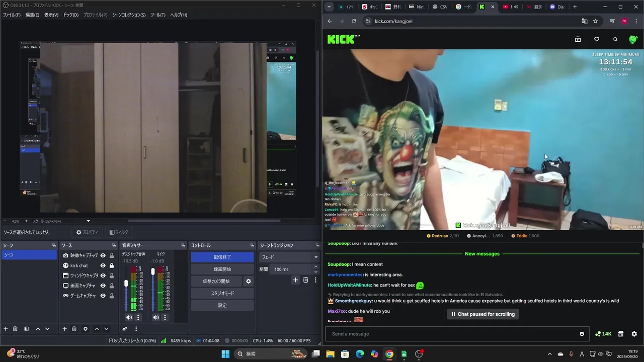Open Kick browse/clips icon in header
This screenshot has width=644, height=362.
click(x=578, y=39)
